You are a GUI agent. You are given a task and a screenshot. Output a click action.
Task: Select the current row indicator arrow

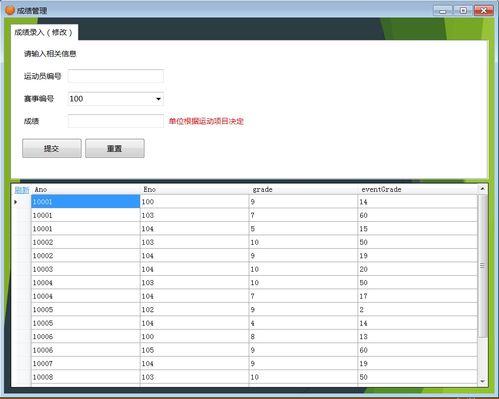click(x=16, y=202)
